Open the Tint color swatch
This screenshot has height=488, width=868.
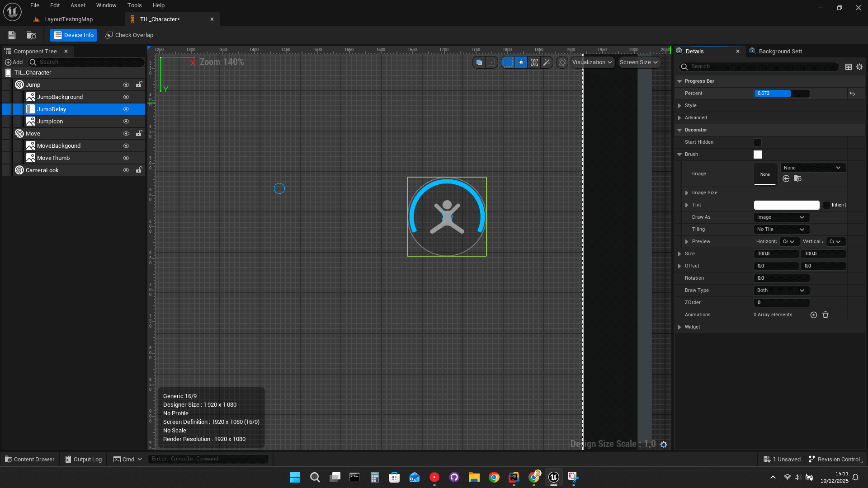(x=787, y=205)
